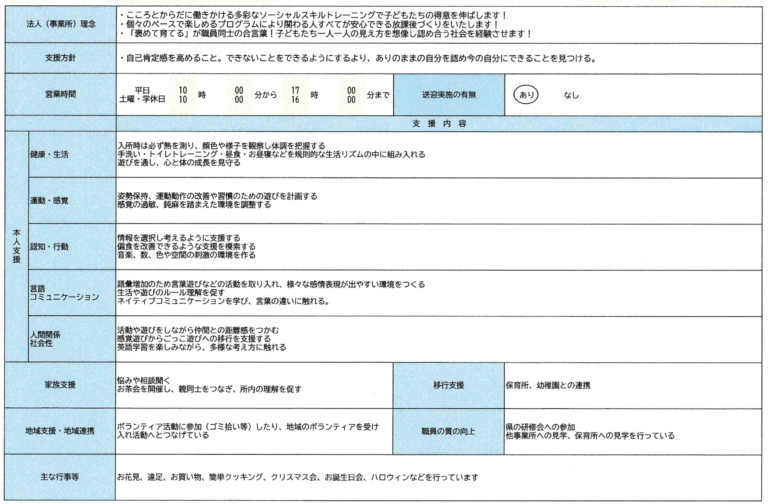Select the vertical 本人支援 category cell
Image resolution: width=768 pixels, height=504 pixels.
click(x=15, y=246)
